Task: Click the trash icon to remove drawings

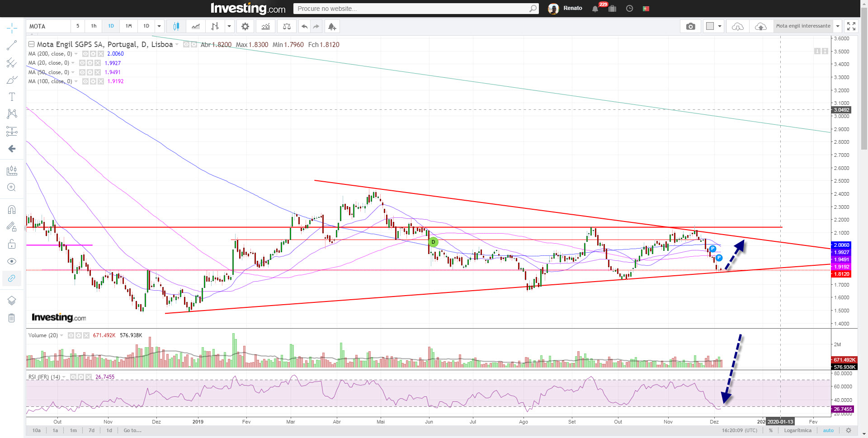Action: [x=12, y=318]
